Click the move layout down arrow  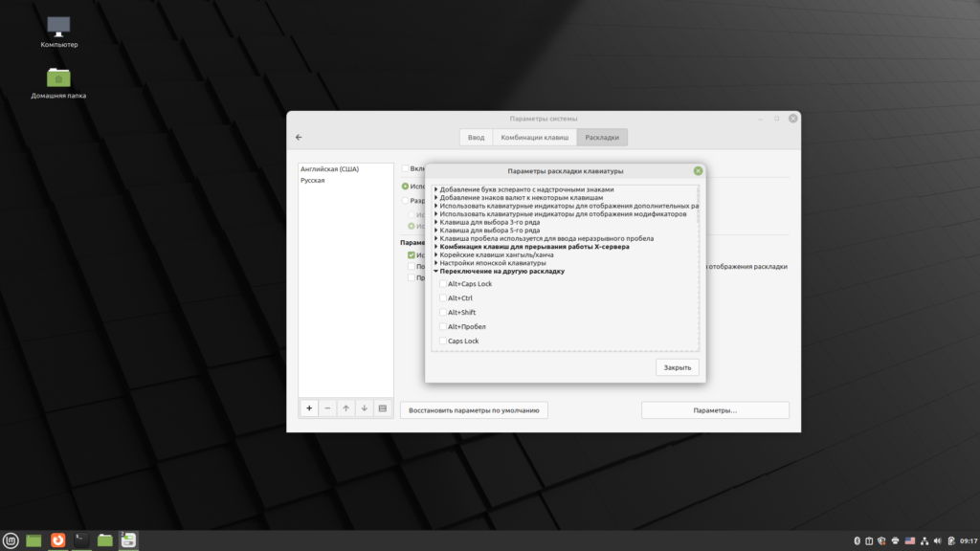(364, 408)
